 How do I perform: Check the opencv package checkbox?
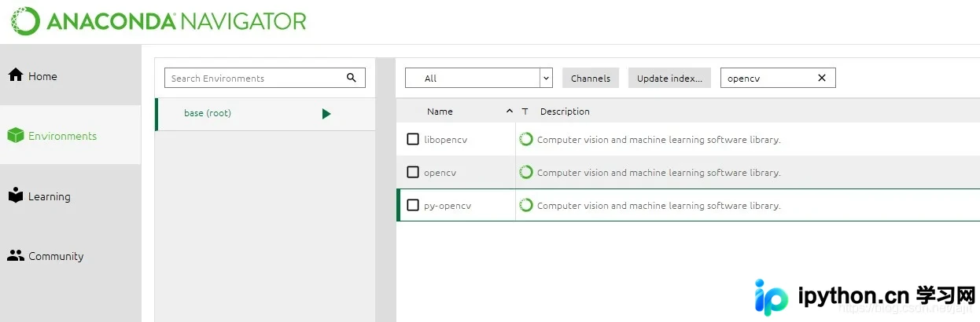click(413, 172)
